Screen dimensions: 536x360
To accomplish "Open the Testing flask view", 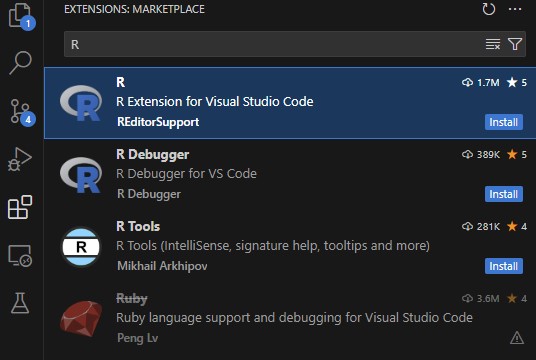I will click(20, 303).
